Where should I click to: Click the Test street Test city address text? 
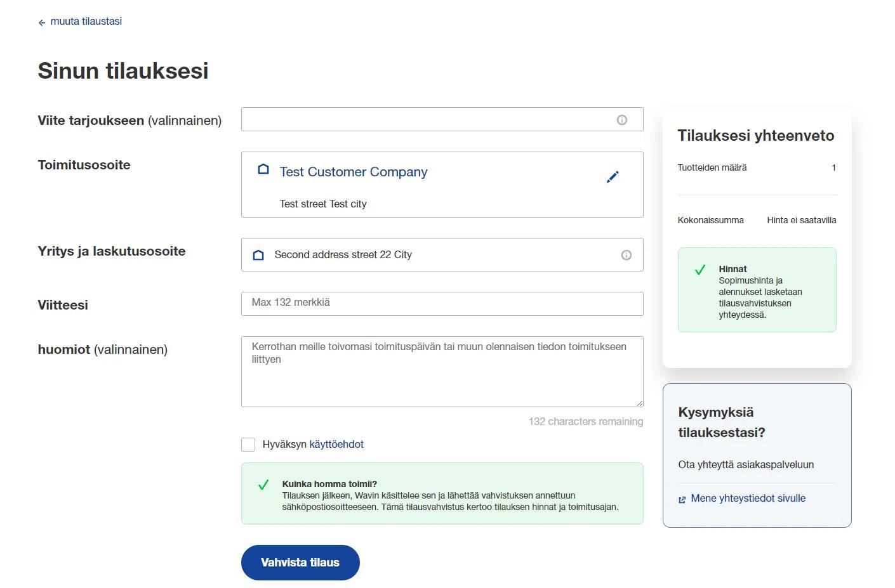[323, 204]
